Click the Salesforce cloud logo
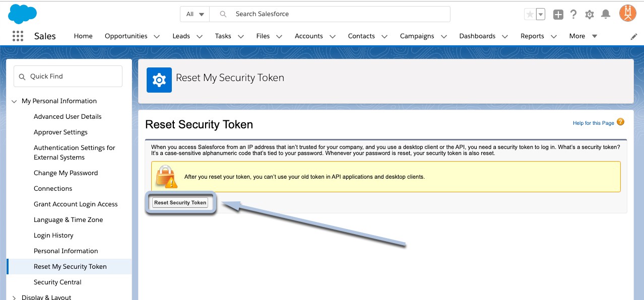644x300 pixels. click(x=23, y=14)
